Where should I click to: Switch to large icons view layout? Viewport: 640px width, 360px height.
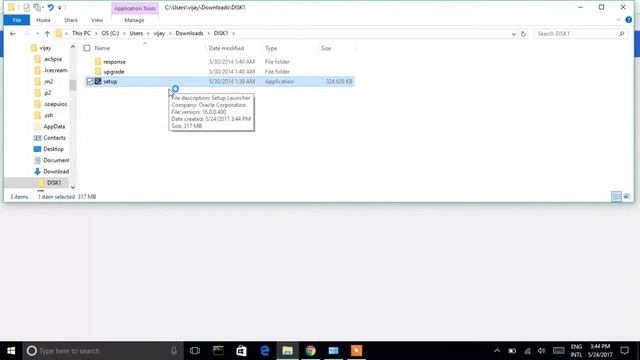point(627,197)
